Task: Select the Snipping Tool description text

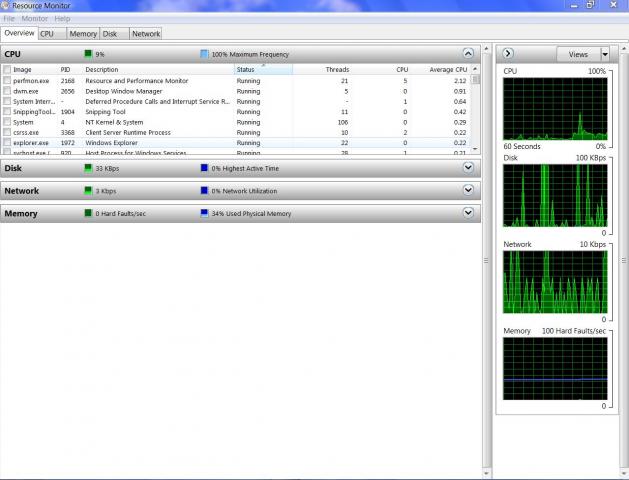Action: 105,111
